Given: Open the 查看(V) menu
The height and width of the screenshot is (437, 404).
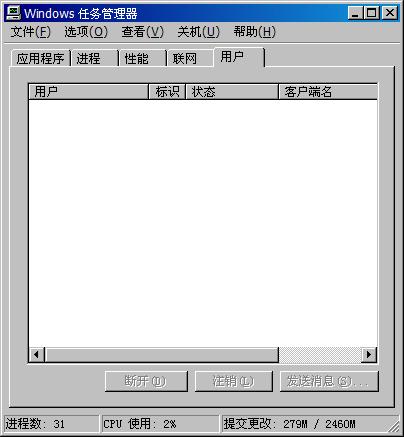Looking at the screenshot, I should coord(143,32).
